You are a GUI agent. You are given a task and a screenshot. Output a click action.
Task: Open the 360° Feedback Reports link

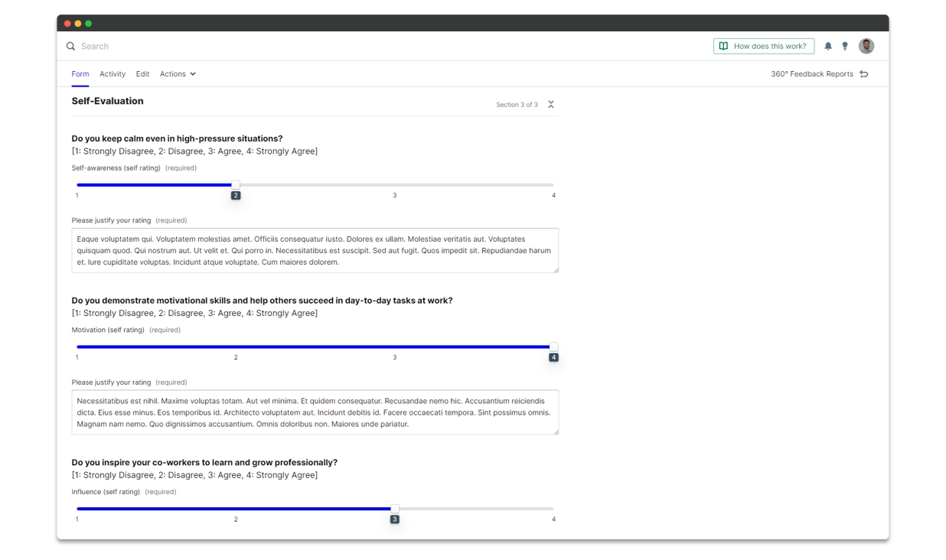click(x=812, y=73)
